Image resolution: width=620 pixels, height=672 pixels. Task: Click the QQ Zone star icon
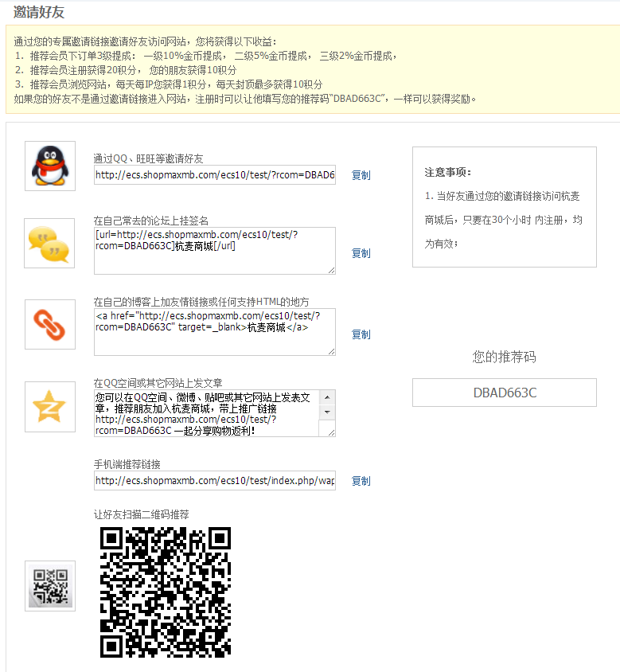[50, 407]
